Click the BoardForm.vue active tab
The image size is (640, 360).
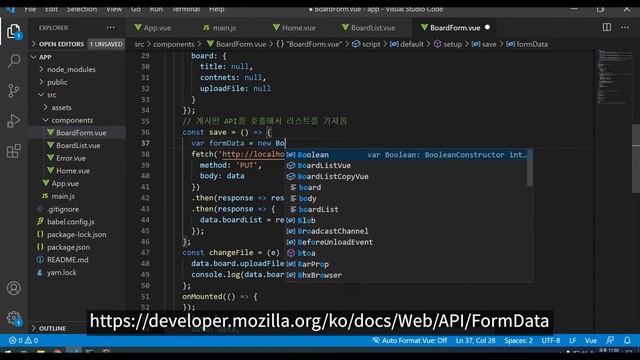click(455, 28)
